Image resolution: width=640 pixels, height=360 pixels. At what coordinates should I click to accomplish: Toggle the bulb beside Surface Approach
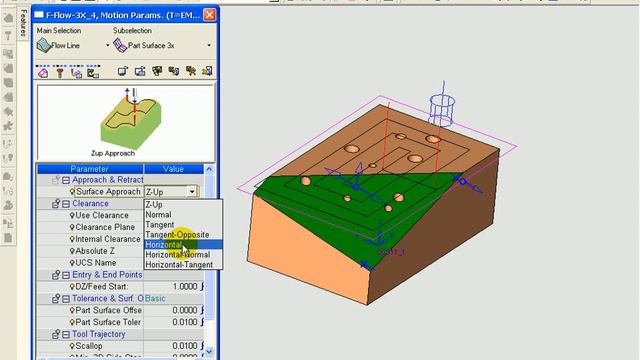pyautogui.click(x=72, y=192)
